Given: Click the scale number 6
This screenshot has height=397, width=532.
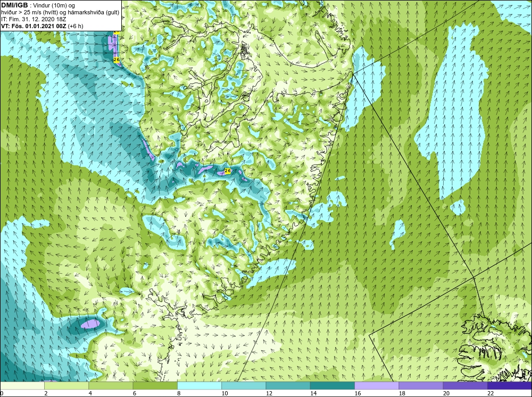Looking at the screenshot, I should click(135, 393).
